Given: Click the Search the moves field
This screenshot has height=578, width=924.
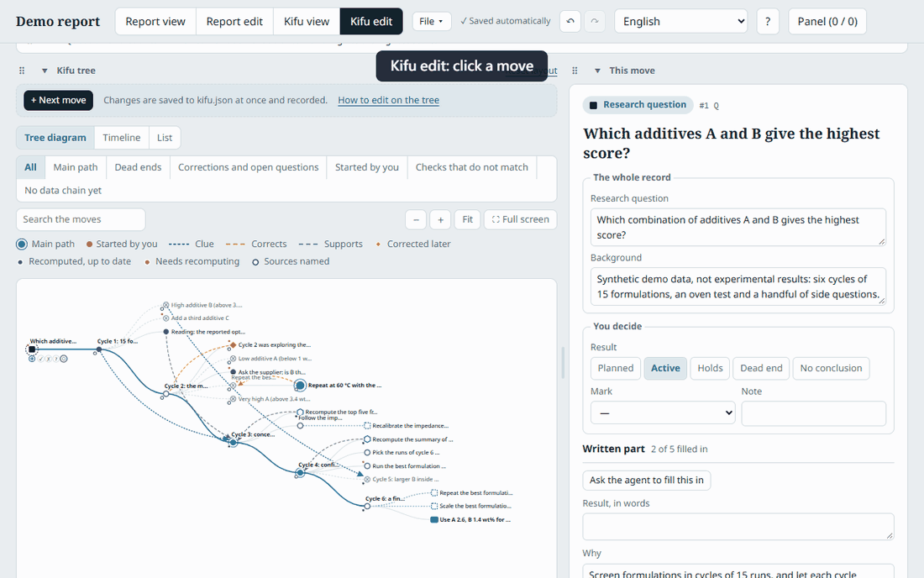Looking at the screenshot, I should tap(81, 219).
